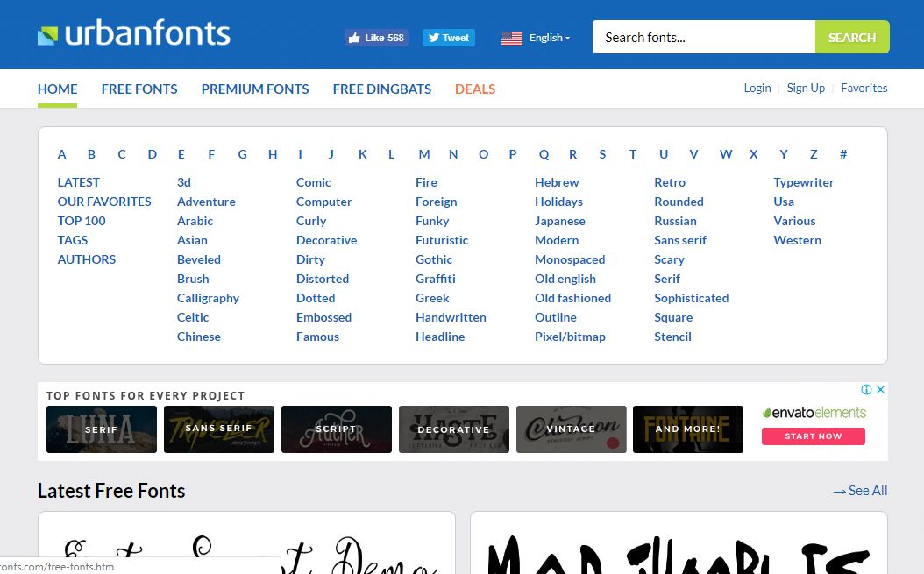Open OUR FAVORITES link
924x574 pixels.
click(x=104, y=202)
